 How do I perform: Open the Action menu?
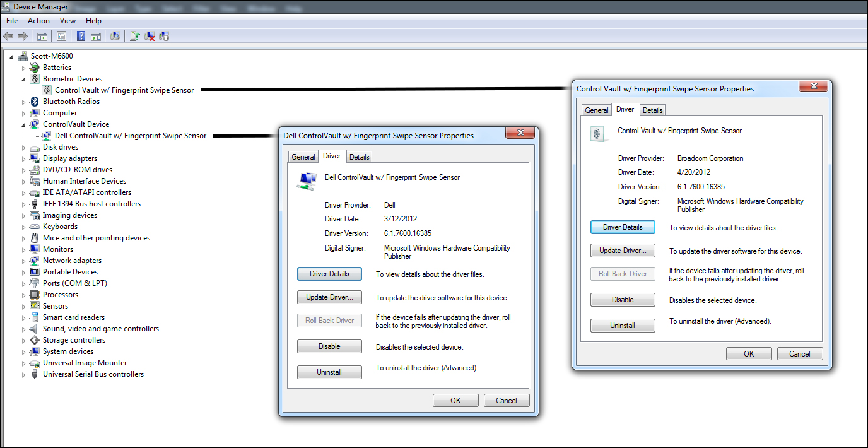coord(38,21)
